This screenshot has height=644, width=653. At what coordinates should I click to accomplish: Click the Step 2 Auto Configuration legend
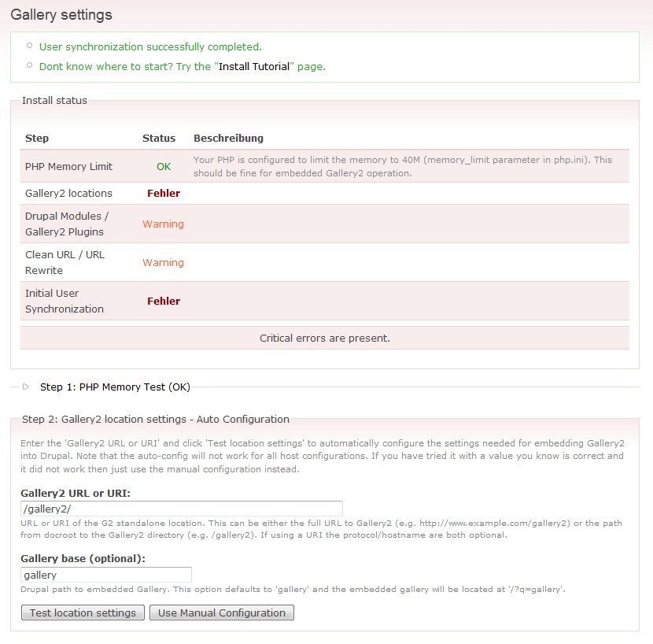tap(156, 420)
